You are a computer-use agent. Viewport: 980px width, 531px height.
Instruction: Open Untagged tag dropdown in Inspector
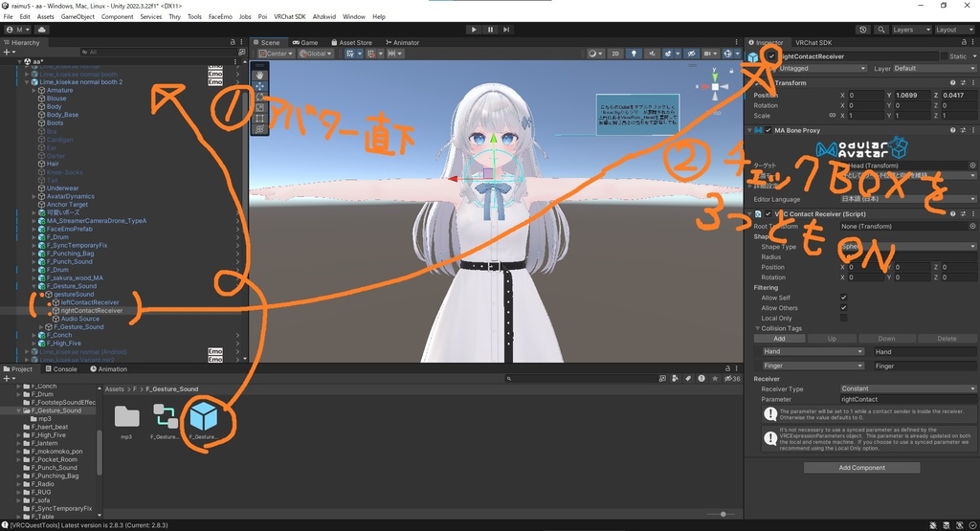822,68
